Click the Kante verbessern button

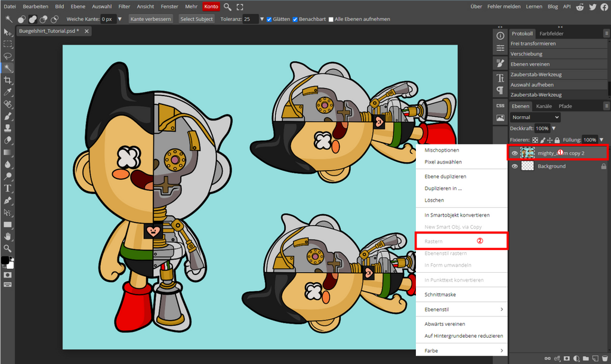tap(150, 19)
